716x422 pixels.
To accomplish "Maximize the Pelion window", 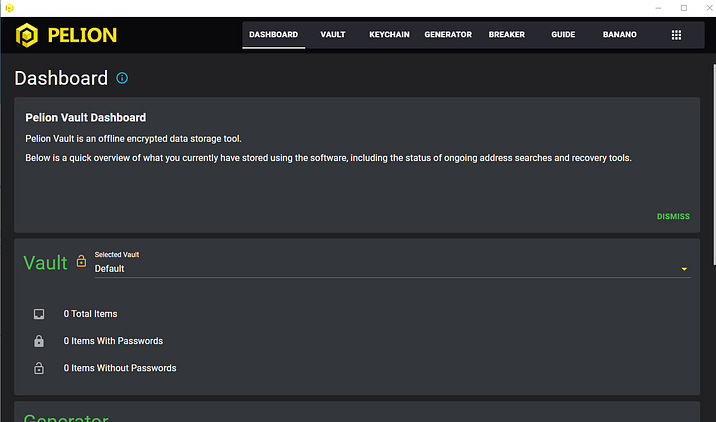I will point(684,8).
